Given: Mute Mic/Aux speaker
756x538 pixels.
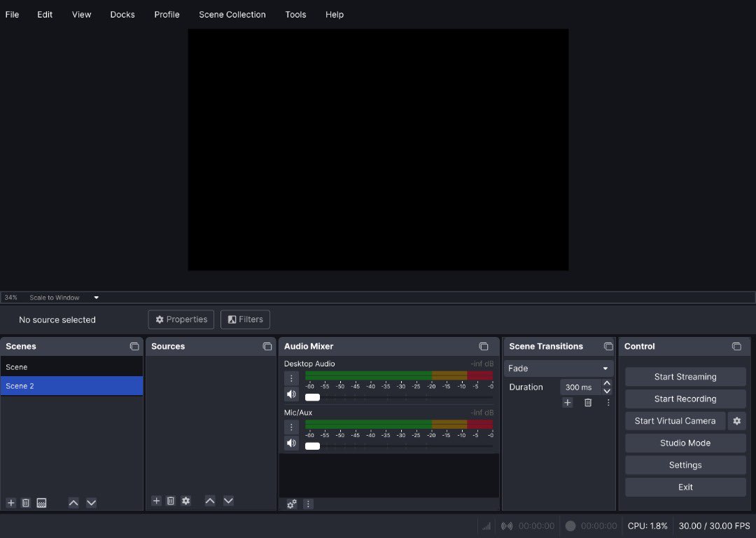Looking at the screenshot, I should [291, 443].
